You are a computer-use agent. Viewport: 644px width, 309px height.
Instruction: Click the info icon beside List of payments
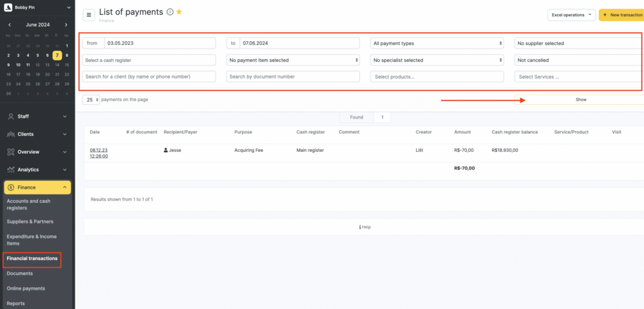[170, 12]
